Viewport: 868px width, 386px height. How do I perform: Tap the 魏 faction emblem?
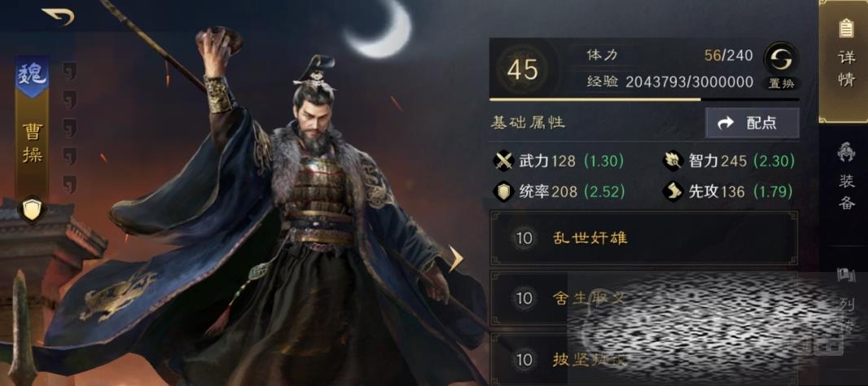tap(32, 77)
